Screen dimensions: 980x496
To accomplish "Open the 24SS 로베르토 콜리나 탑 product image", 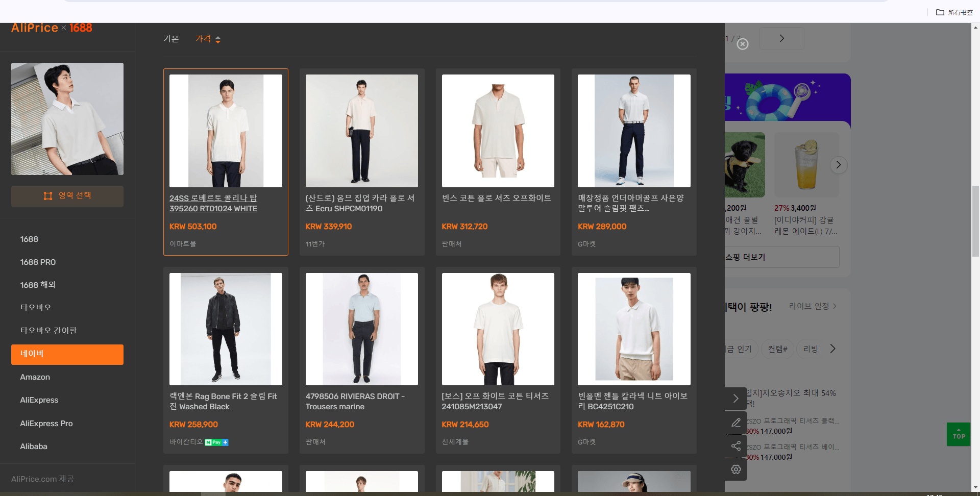I will point(226,131).
